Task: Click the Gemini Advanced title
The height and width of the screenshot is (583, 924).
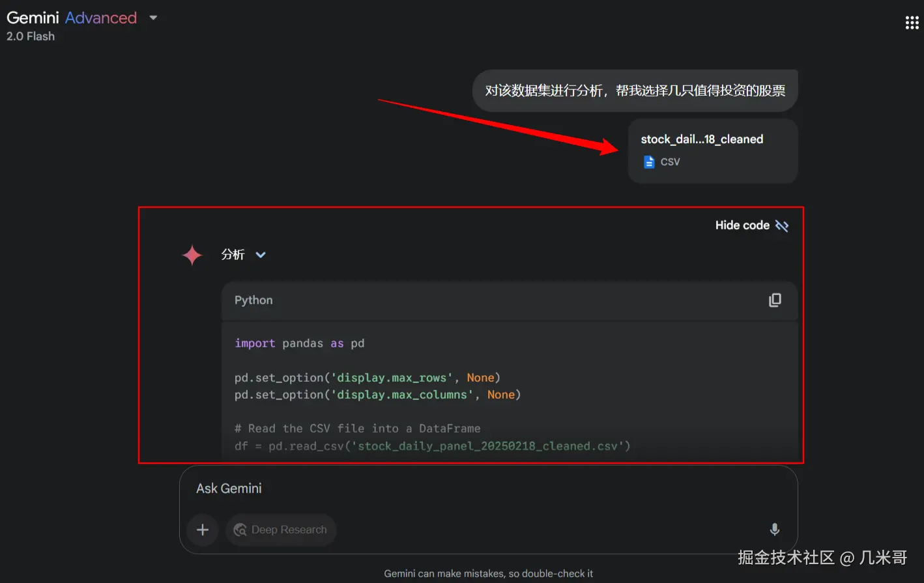Action: pyautogui.click(x=72, y=18)
